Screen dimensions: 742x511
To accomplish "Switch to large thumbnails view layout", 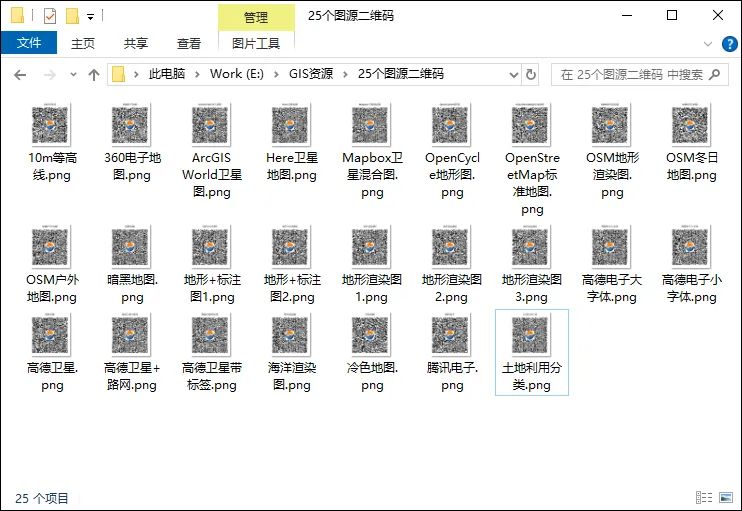I will pos(725,497).
